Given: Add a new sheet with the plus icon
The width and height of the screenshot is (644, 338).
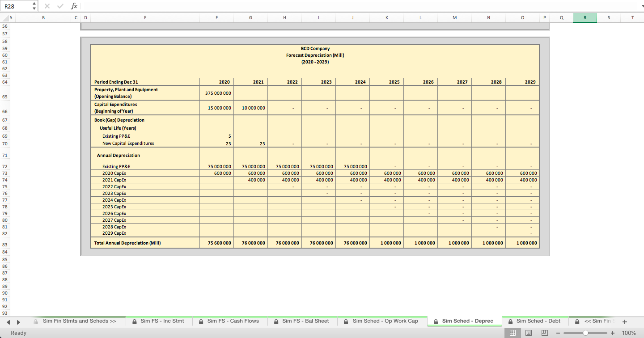Looking at the screenshot, I should click(x=625, y=321).
